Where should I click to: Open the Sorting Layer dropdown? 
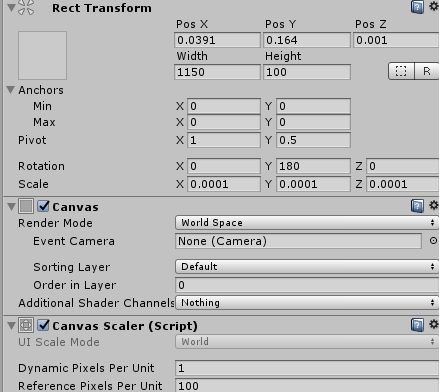[307, 267]
